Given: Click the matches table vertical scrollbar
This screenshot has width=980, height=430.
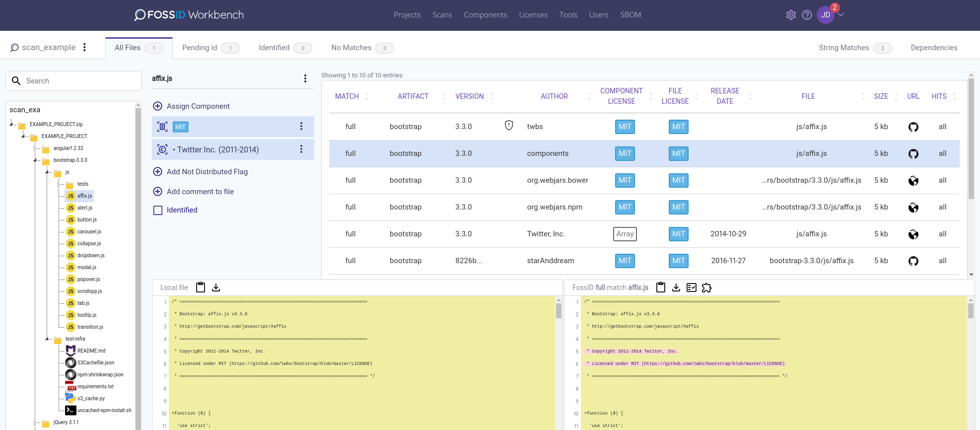Looking at the screenshot, I should (x=971, y=139).
